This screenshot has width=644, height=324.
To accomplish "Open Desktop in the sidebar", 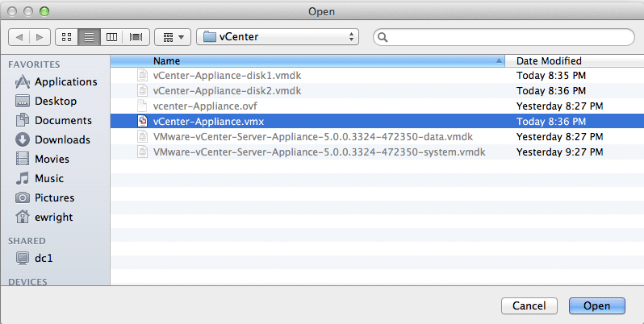I will [x=56, y=101].
